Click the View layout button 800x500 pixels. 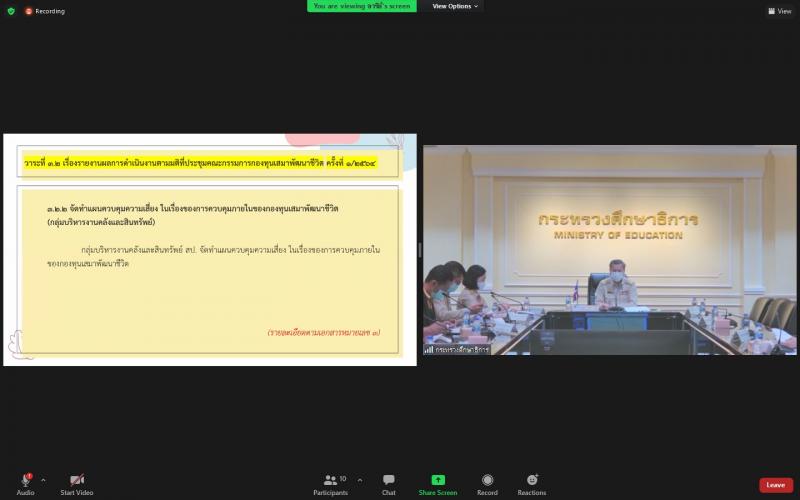(780, 11)
